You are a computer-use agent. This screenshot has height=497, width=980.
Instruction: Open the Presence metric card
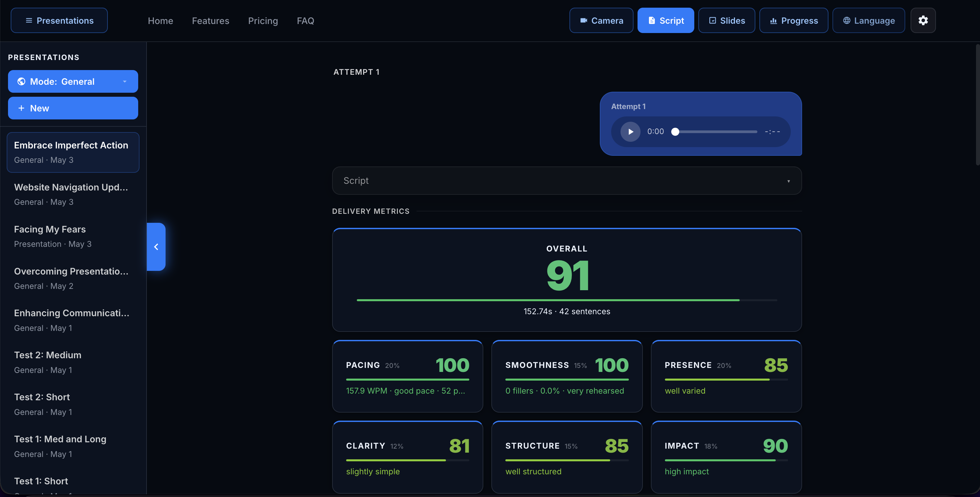726,376
